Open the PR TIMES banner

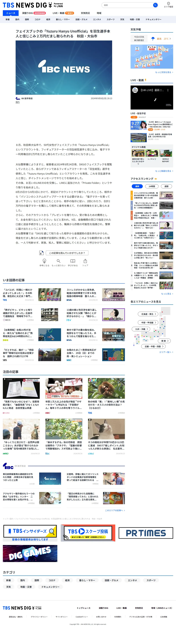click(x=145, y=533)
